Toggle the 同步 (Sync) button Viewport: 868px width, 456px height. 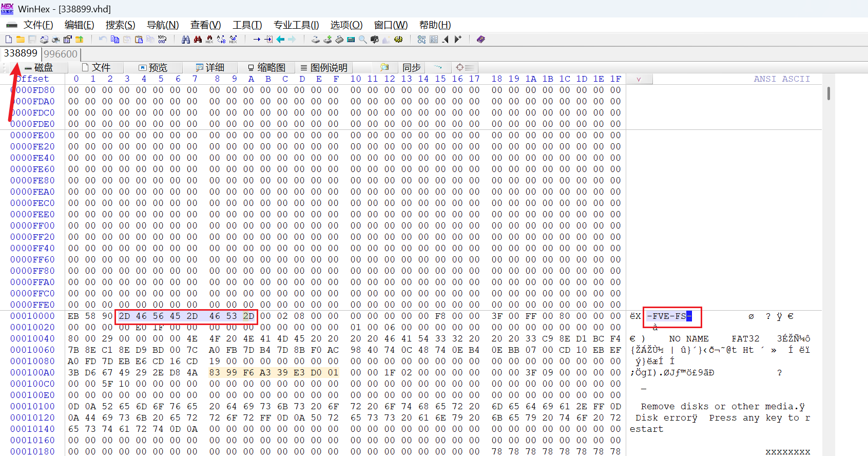pyautogui.click(x=411, y=68)
